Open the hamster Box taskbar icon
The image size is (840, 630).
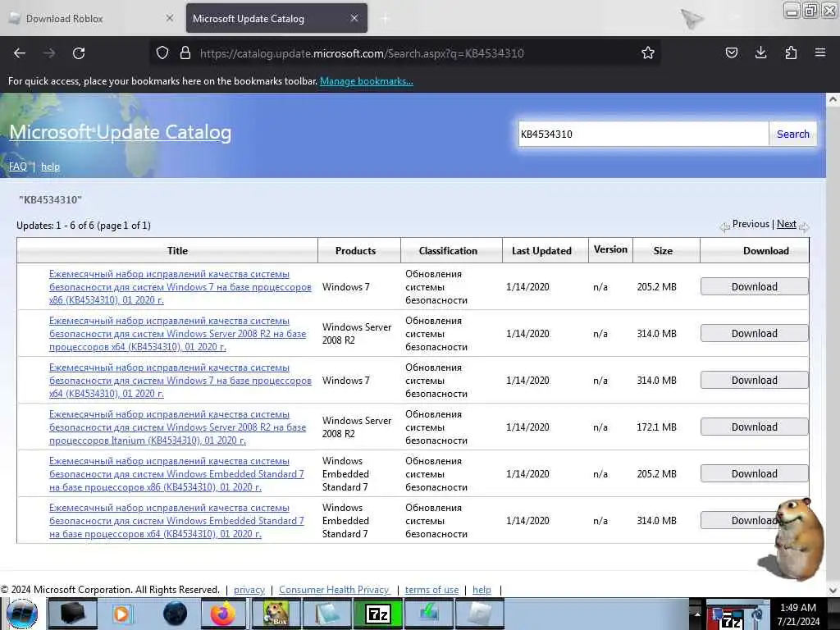tap(276, 614)
